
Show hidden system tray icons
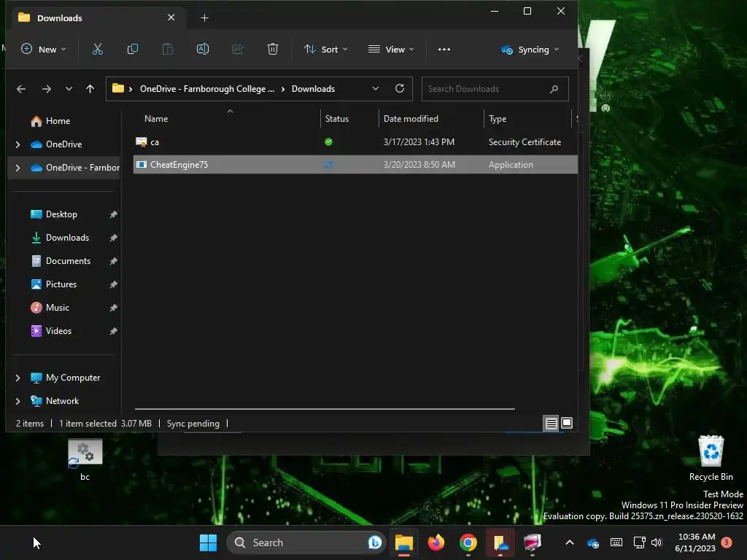click(x=569, y=542)
